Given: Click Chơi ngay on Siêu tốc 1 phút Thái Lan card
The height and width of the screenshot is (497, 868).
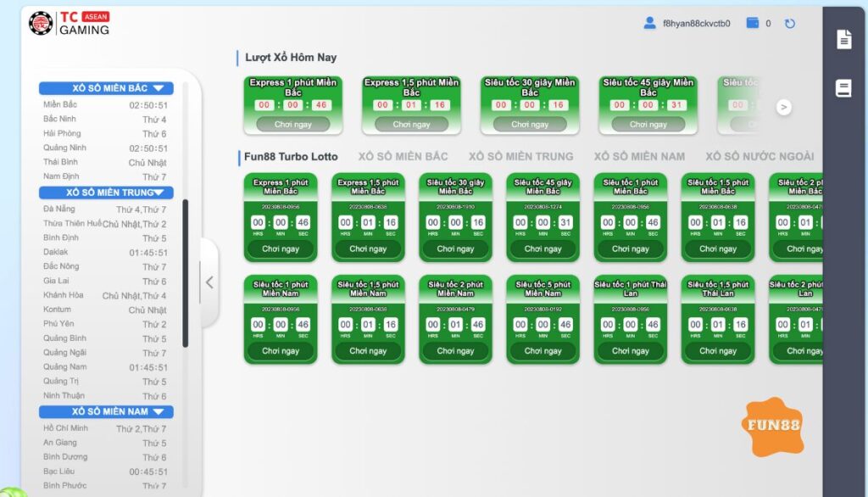Looking at the screenshot, I should [x=631, y=351].
